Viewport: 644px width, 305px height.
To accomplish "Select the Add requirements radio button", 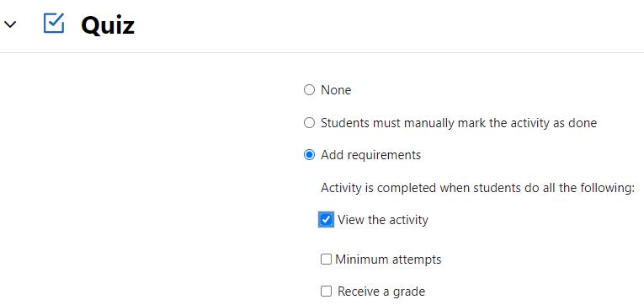I will [309, 155].
